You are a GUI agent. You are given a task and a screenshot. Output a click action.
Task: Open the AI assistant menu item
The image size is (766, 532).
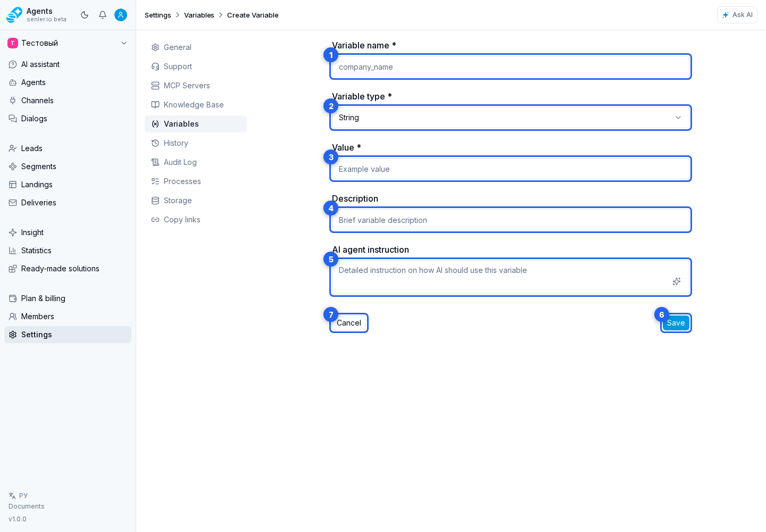click(68, 64)
